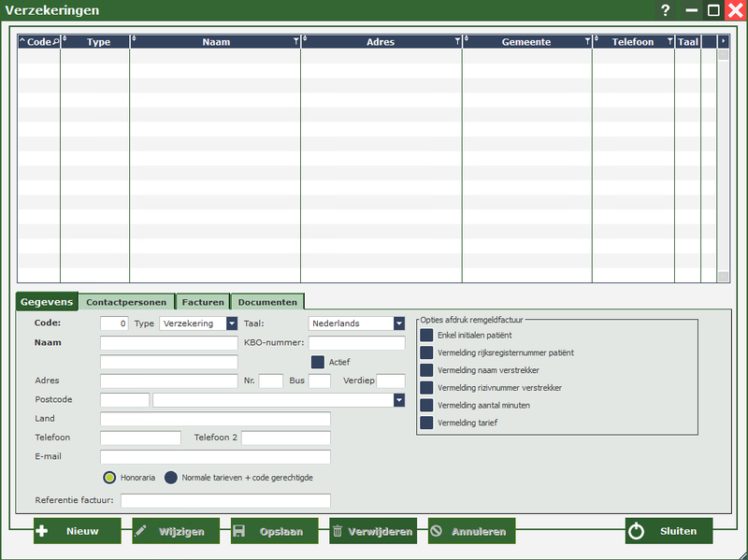Toggle Vermelding rizivnummer verstrekker checkbox
Image resolution: width=748 pixels, height=560 pixels.
click(x=426, y=388)
